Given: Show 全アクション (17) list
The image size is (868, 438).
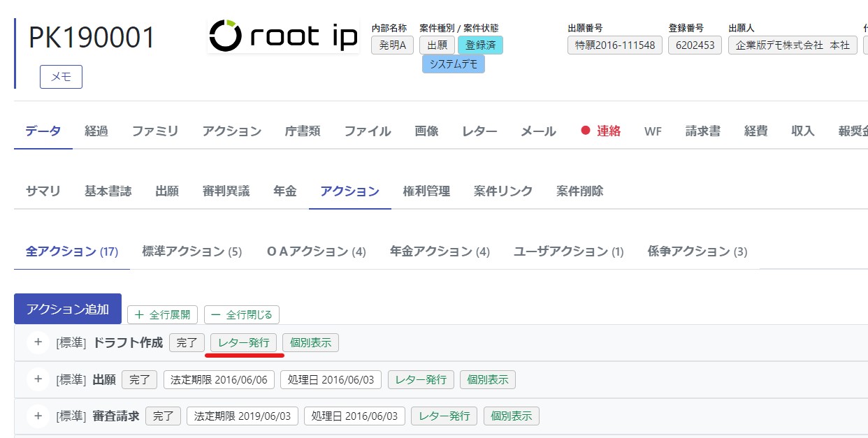Looking at the screenshot, I should tap(72, 251).
